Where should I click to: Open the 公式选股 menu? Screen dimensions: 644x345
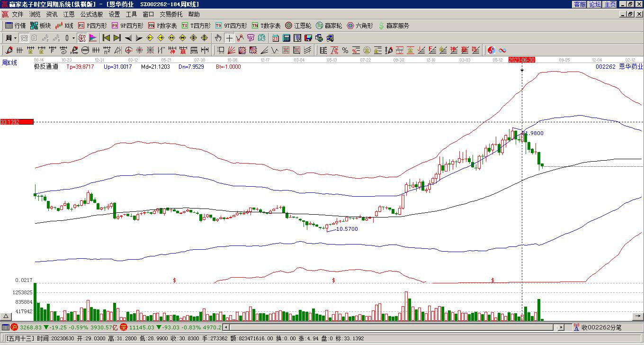tap(91, 15)
